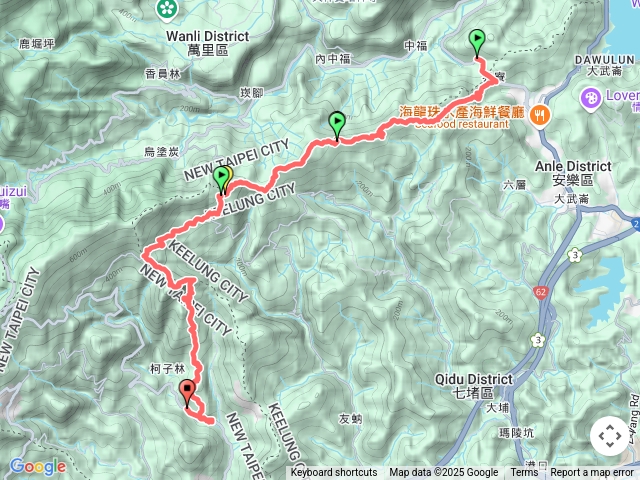Image resolution: width=640 pixels, height=480 pixels.
Task: Open the Google logo link
Action: (38, 467)
